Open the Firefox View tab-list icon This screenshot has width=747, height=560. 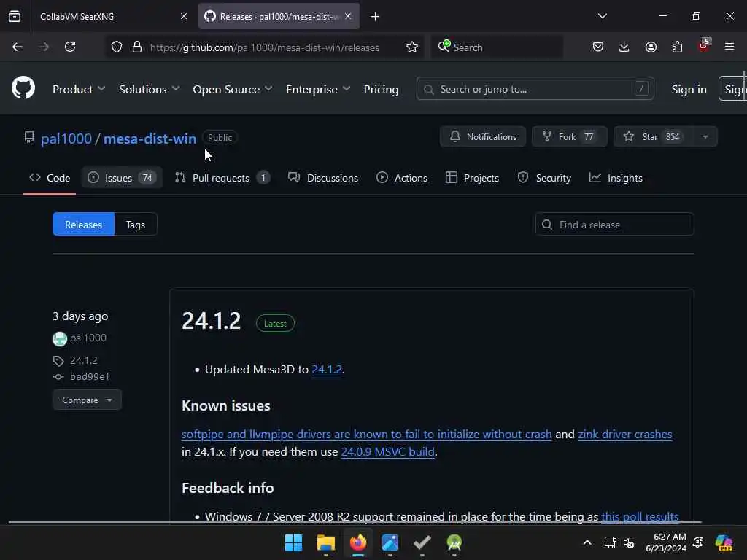click(x=15, y=16)
